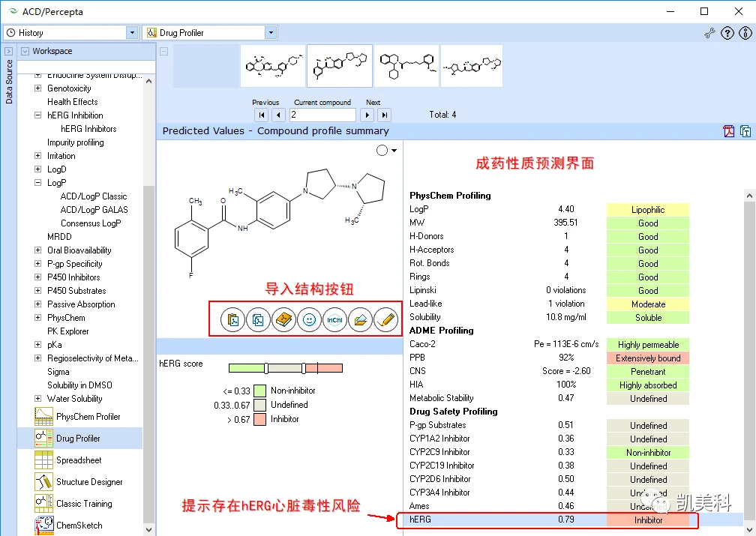Click the SMILES smiley-face import icon
756x536 pixels.
click(x=309, y=319)
